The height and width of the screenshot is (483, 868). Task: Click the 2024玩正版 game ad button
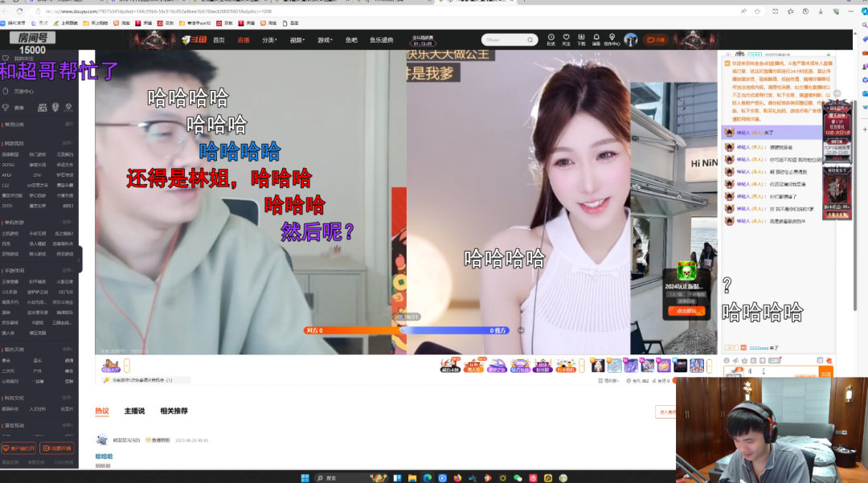click(686, 311)
